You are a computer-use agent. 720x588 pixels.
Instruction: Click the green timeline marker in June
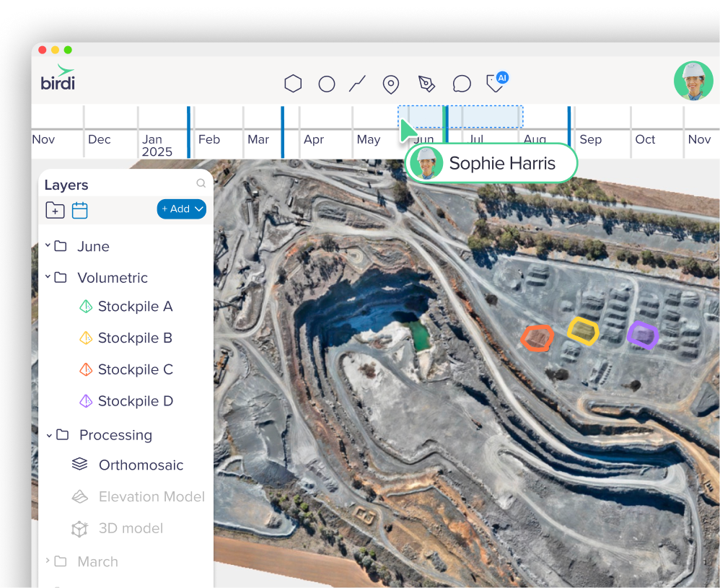click(x=444, y=124)
